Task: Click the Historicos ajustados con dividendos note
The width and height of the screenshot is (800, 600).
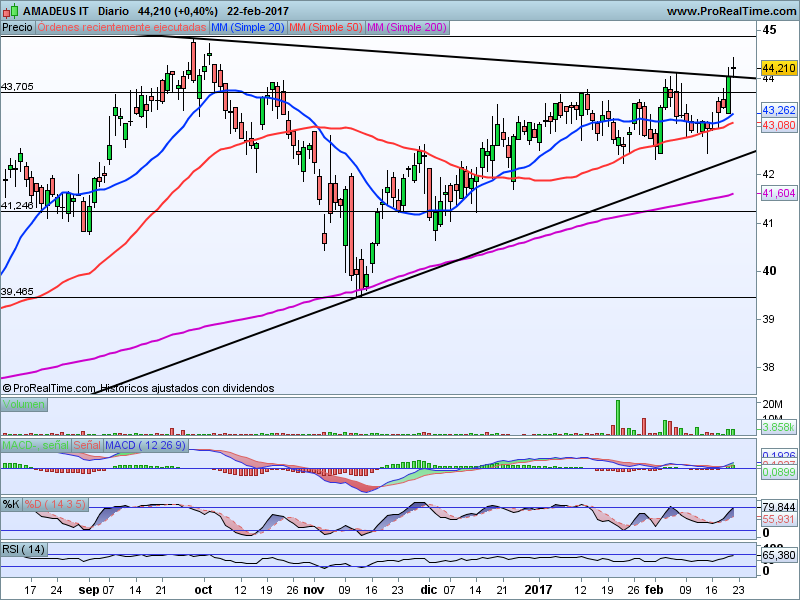Action: [187, 389]
